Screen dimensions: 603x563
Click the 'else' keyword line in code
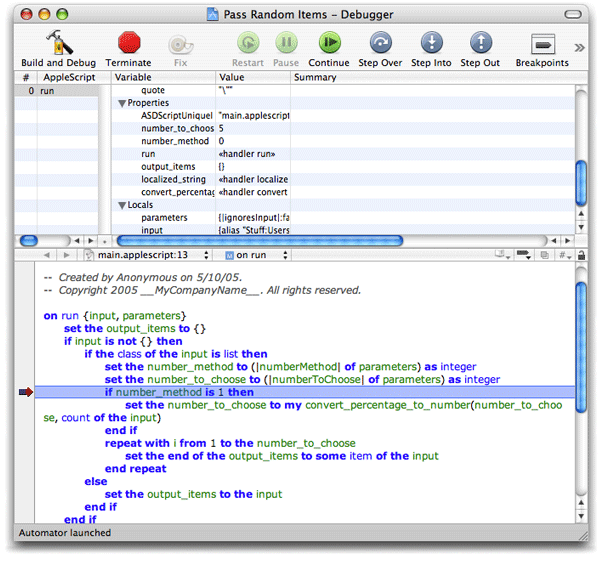(96, 481)
